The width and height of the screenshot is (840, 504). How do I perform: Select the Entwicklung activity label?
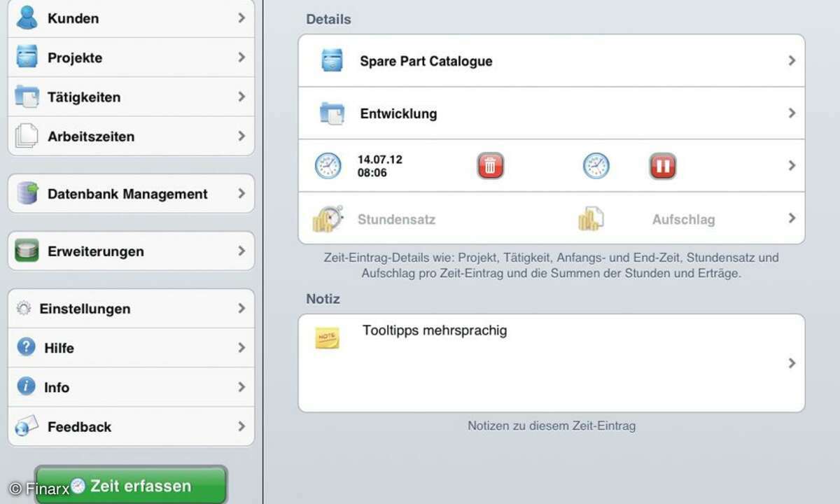coord(398,113)
